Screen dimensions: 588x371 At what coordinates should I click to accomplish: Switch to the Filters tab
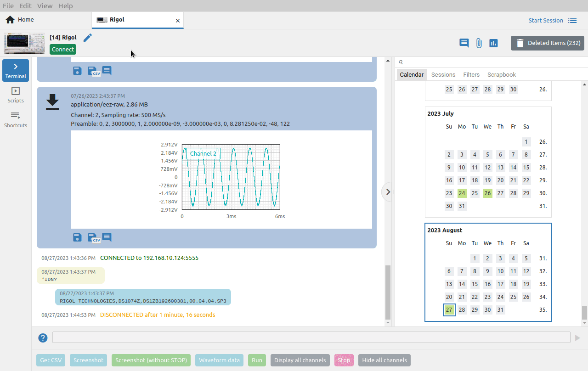pos(471,74)
